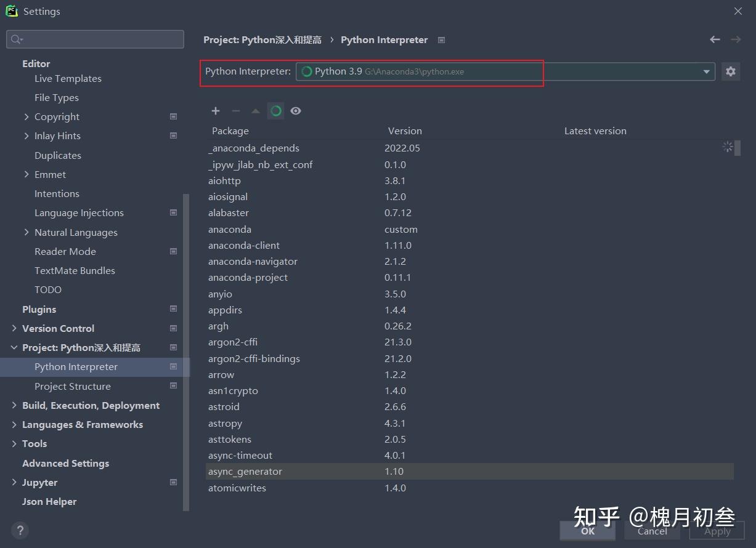Open the interpreter gear settings icon
Screen dimensions: 756x548
(x=731, y=71)
